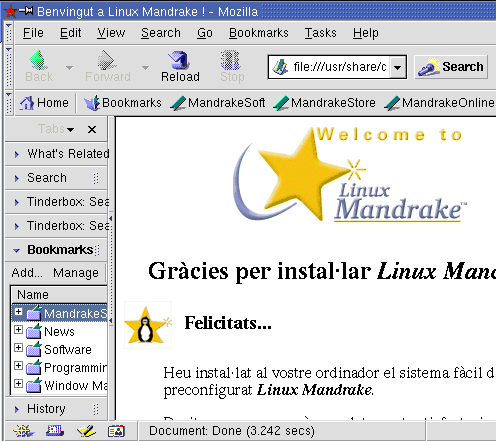Screen dimensions: 496x441
Task: Click the Stop loading icon
Action: pyautogui.click(x=230, y=60)
